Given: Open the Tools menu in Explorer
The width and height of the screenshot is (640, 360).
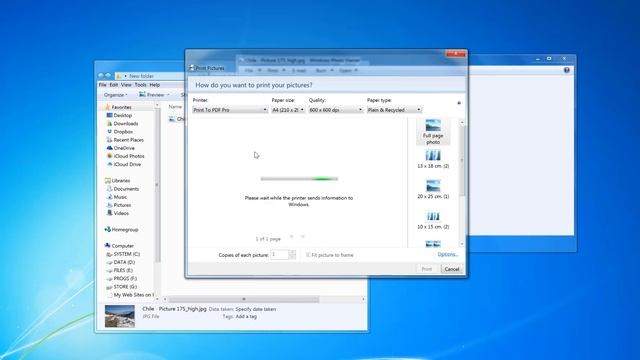Looking at the screenshot, I should click(140, 85).
